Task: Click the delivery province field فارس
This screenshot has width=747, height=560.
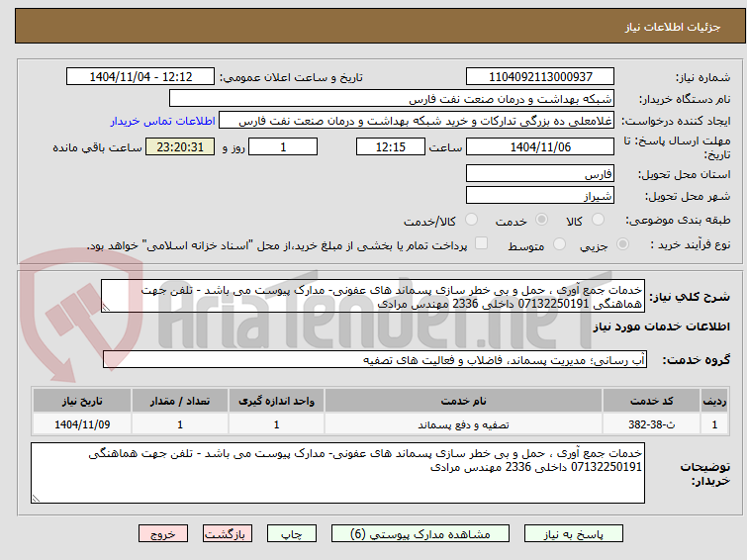Action: click(540, 174)
